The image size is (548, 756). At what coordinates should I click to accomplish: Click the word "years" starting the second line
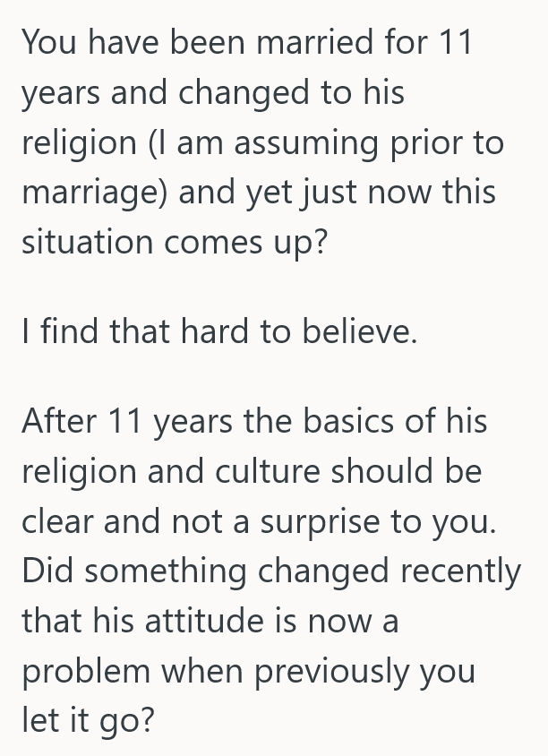[x=62, y=94]
